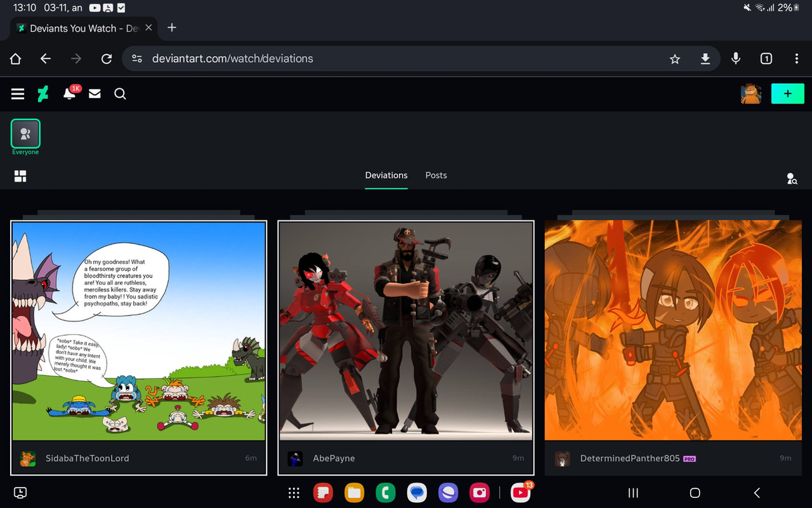
Task: Open the yellow My Files app
Action: pyautogui.click(x=354, y=493)
